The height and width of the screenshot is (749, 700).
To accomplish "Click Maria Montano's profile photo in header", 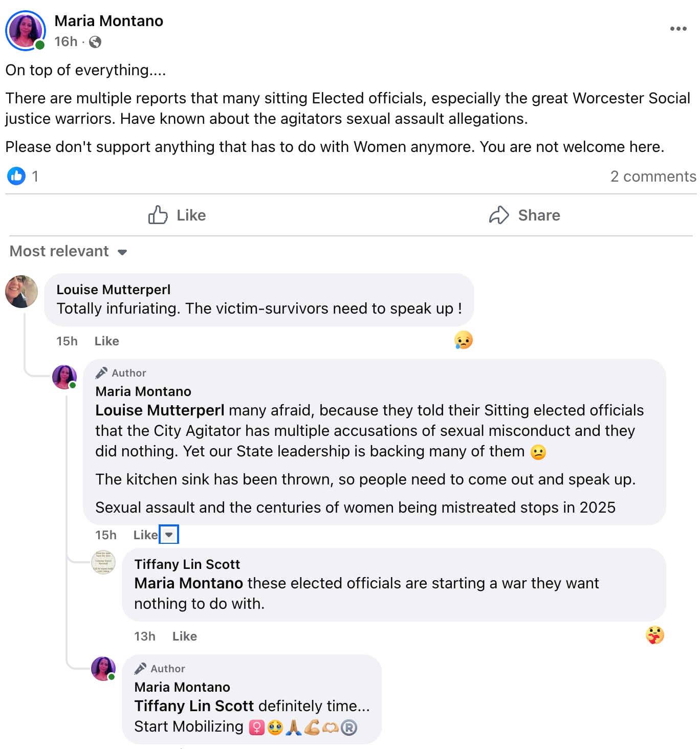I will pos(25,30).
